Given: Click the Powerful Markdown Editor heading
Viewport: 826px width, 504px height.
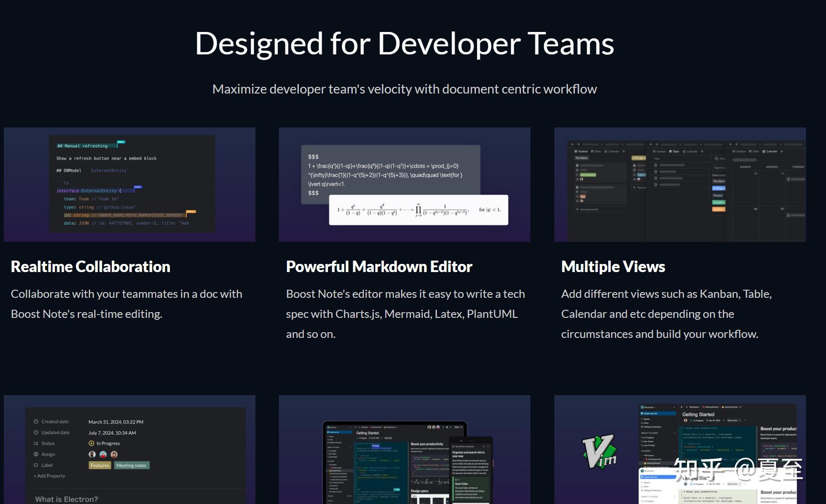Looking at the screenshot, I should tap(379, 267).
